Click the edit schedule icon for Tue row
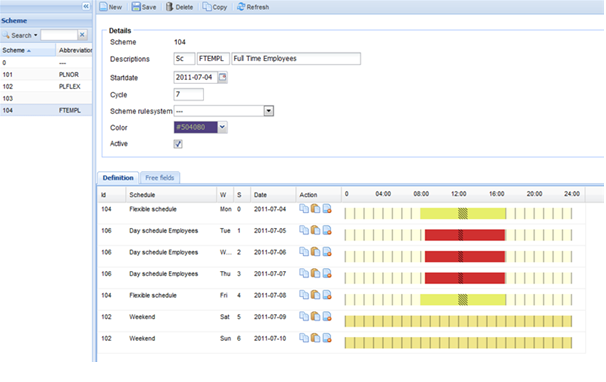 click(327, 230)
